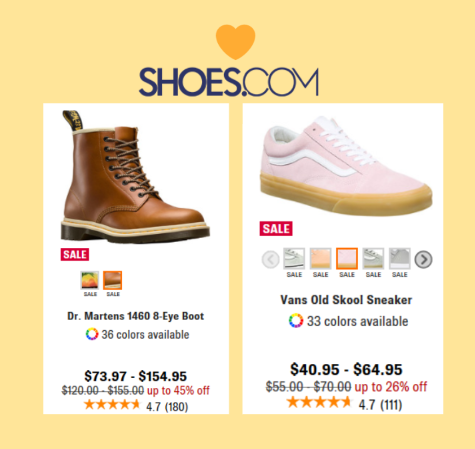Choose the first gray-green Vans swatch

tap(294, 258)
